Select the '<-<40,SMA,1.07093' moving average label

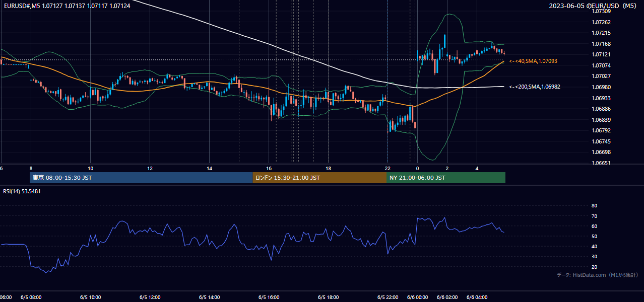533,61
